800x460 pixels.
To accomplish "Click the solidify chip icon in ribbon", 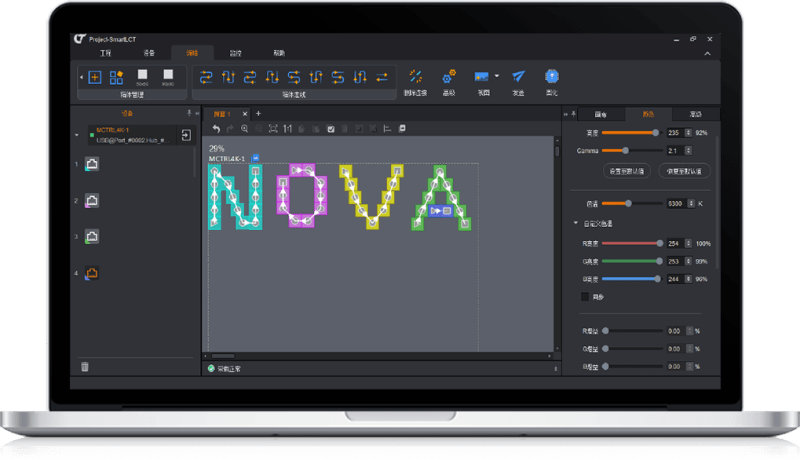I will click(552, 76).
